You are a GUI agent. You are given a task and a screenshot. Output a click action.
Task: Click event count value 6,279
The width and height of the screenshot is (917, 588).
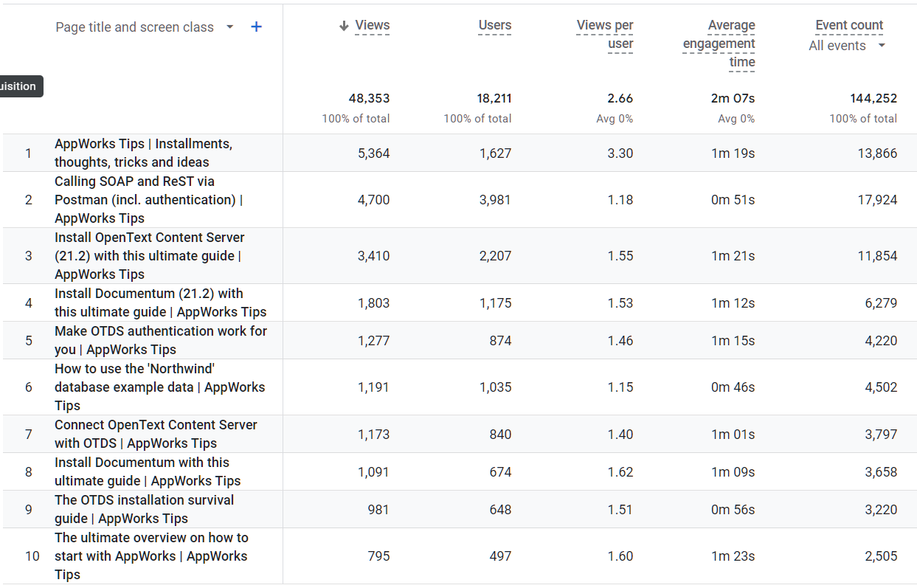882,303
